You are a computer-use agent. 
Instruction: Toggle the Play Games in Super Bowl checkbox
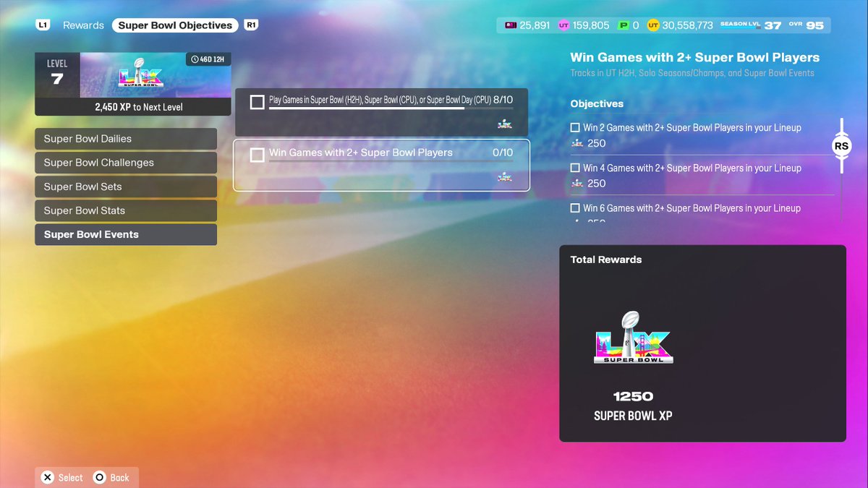coord(257,102)
